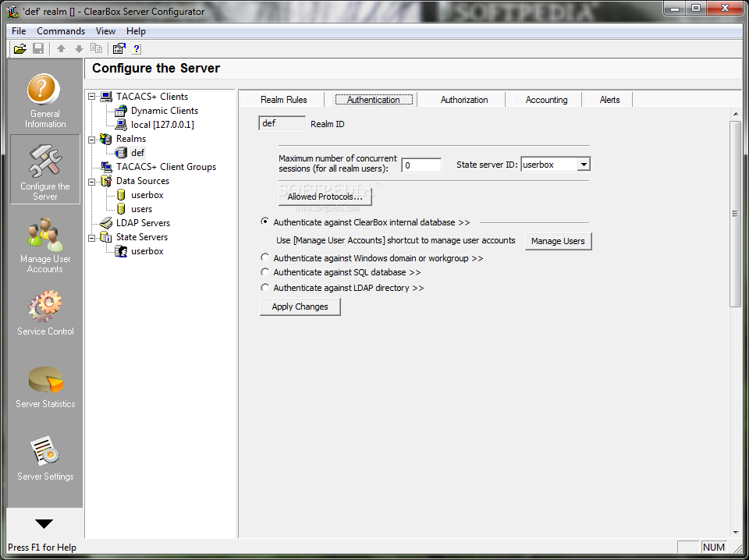Click the def realm icon in tree
The image size is (749, 560).
tap(122, 153)
